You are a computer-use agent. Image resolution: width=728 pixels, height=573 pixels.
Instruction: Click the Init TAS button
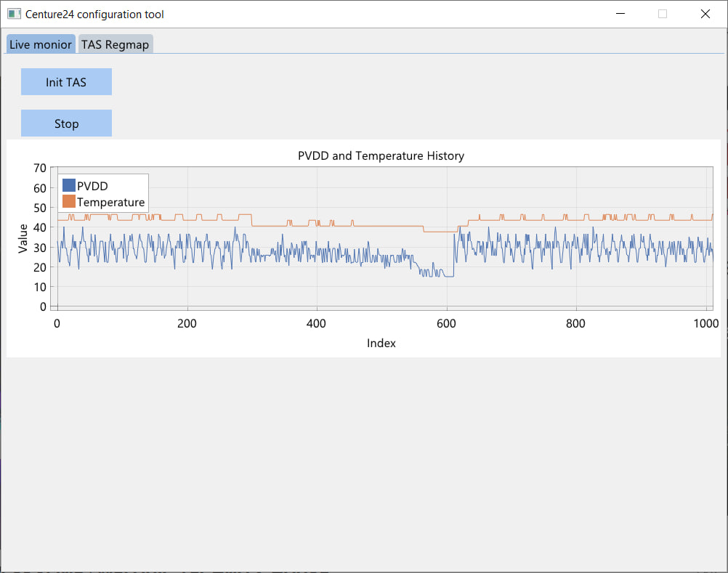pos(66,82)
